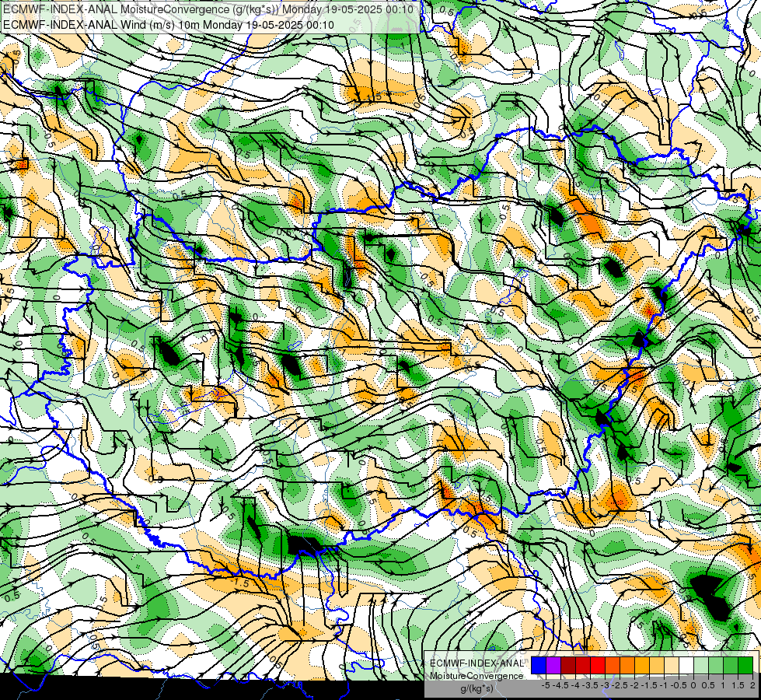Click the palest green swatch between 0 and 0.5
Screen dimensions: 761x700
click(701, 666)
